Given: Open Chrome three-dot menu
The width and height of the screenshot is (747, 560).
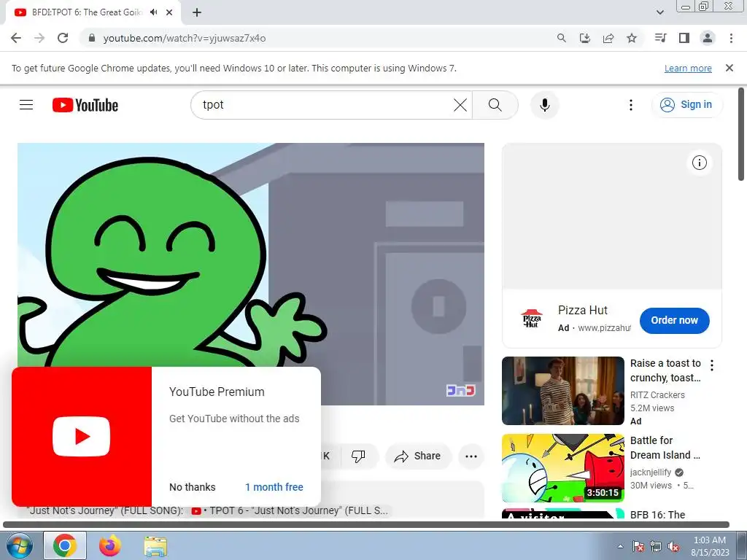Looking at the screenshot, I should coord(731,38).
